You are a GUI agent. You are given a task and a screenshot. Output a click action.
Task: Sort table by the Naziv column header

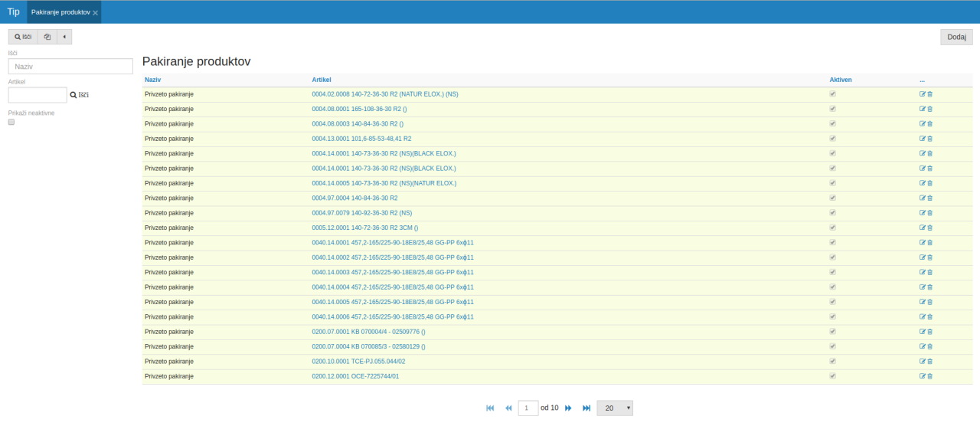coord(152,80)
